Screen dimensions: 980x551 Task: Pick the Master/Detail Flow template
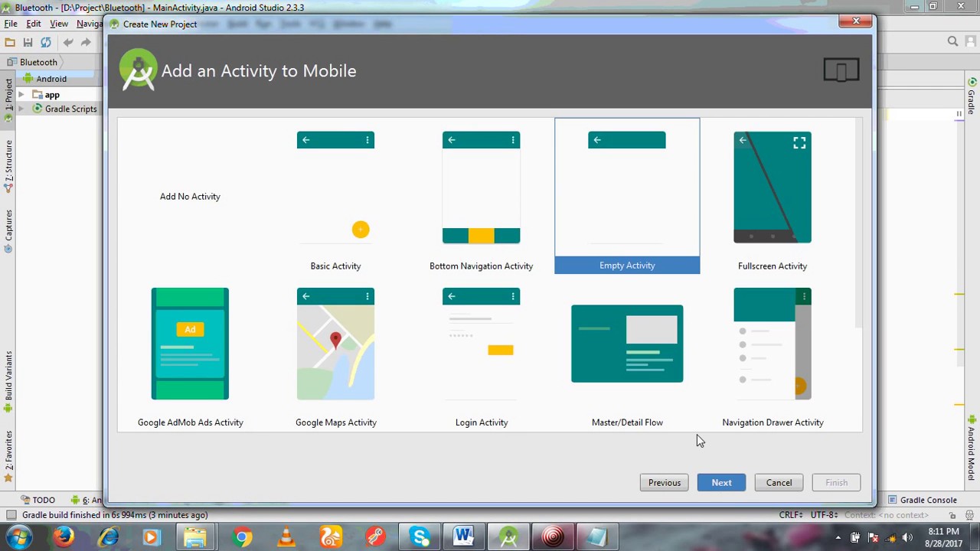coord(627,352)
